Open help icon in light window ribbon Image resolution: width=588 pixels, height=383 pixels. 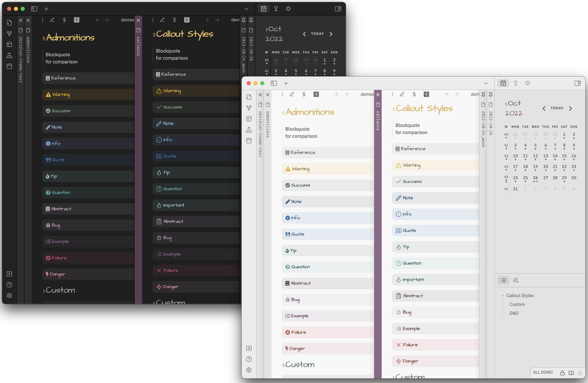(249, 359)
